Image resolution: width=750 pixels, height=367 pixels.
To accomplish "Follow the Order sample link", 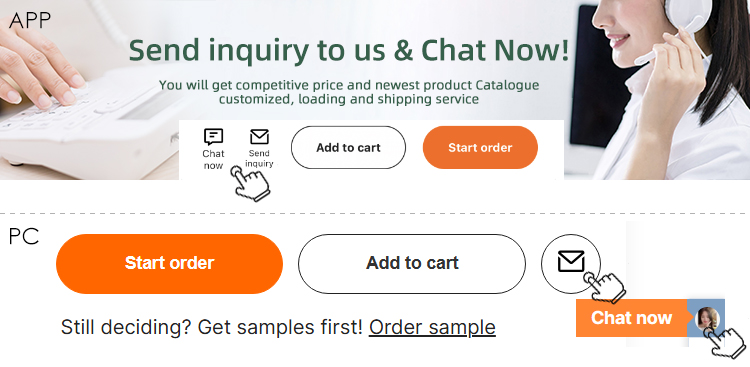I will [x=432, y=328].
